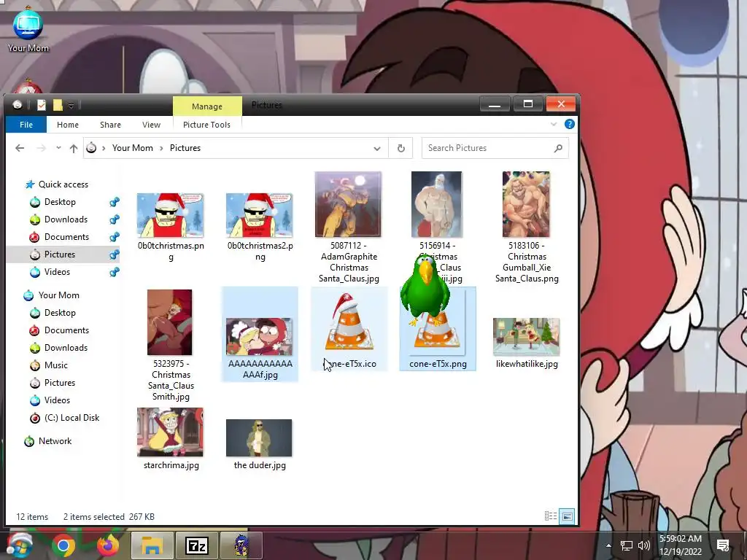Viewport: 747px width, 560px height.
Task: Open pinned Documents under Quick access
Action: (66, 237)
